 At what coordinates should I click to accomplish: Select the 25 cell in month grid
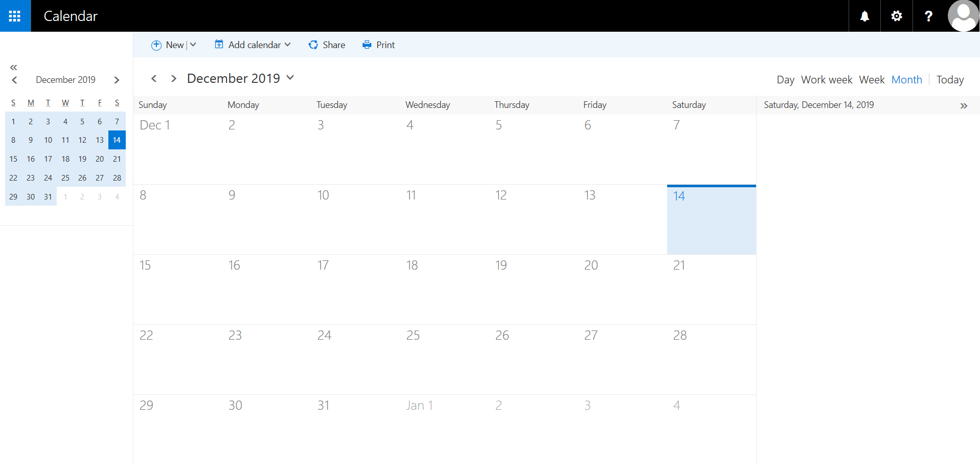tap(444, 360)
